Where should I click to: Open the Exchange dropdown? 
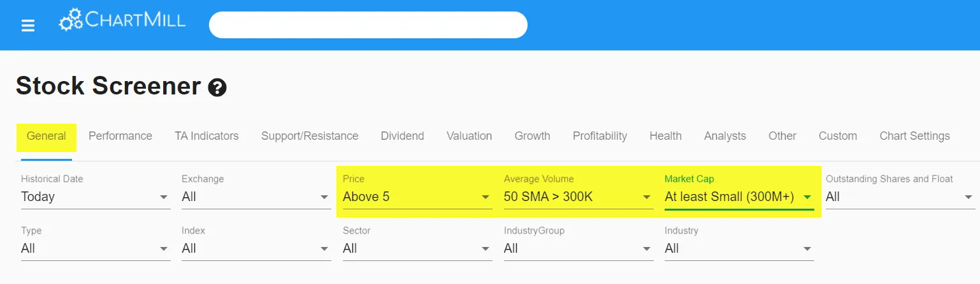(256, 197)
